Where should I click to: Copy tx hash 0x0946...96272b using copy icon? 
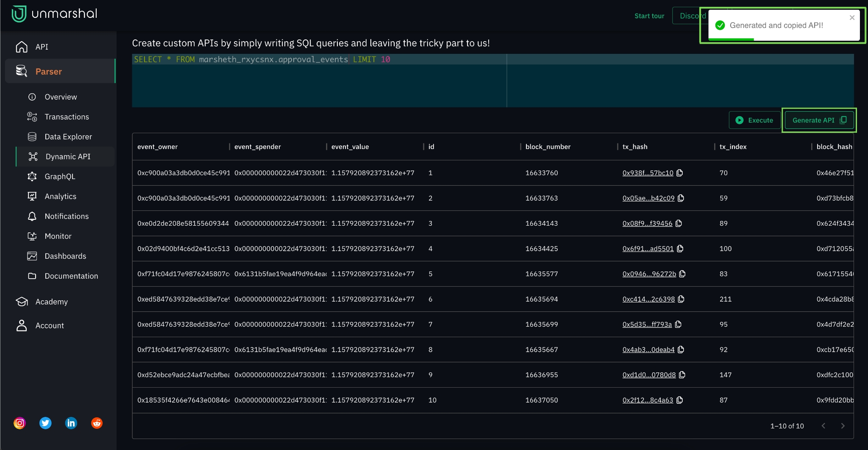pyautogui.click(x=682, y=274)
